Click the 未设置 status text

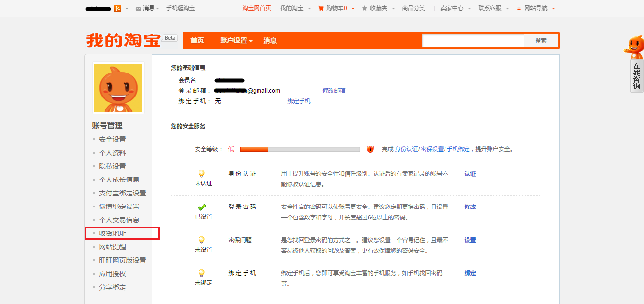[x=203, y=250]
